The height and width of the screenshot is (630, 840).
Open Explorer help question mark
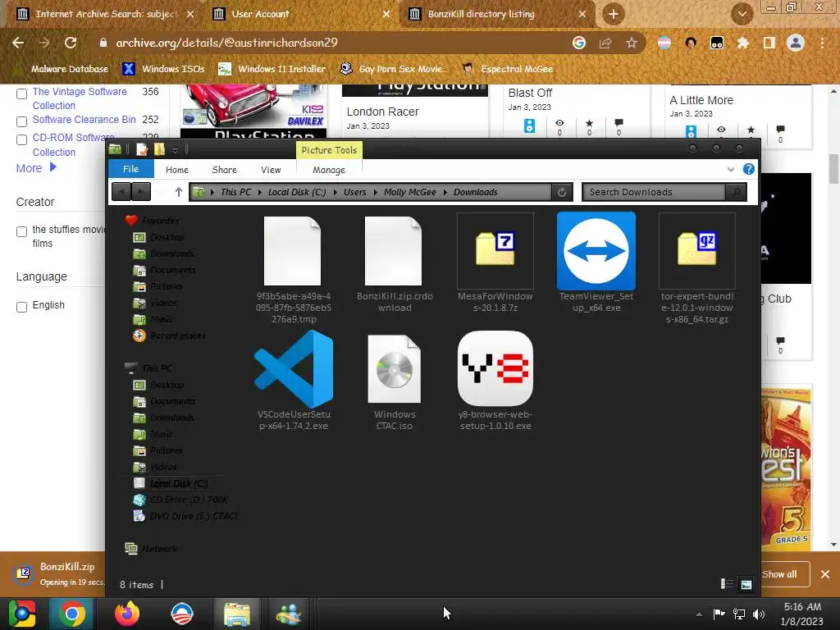click(748, 169)
